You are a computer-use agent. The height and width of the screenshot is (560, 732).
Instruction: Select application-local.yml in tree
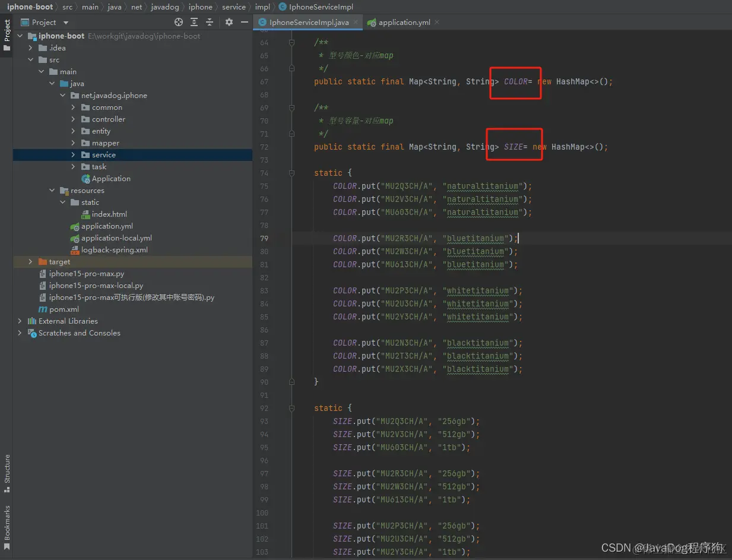pos(116,238)
